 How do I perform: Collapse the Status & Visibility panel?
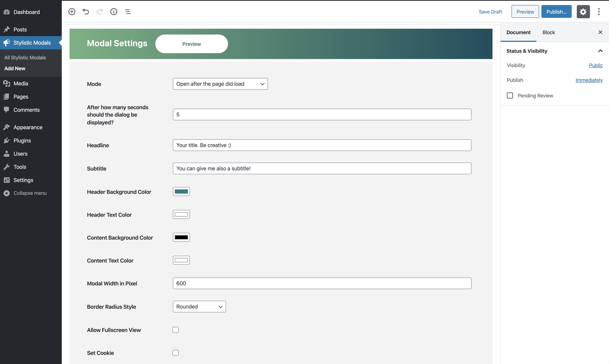600,51
